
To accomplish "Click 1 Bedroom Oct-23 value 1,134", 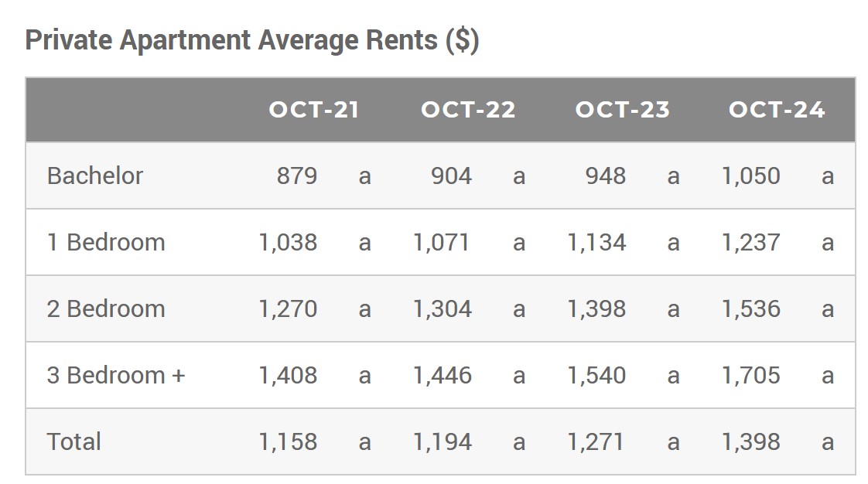I will 596,242.
